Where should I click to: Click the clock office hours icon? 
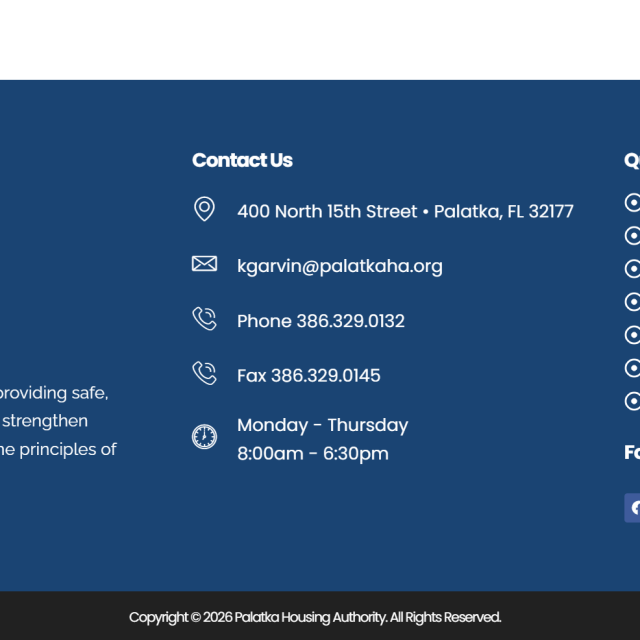point(204,437)
